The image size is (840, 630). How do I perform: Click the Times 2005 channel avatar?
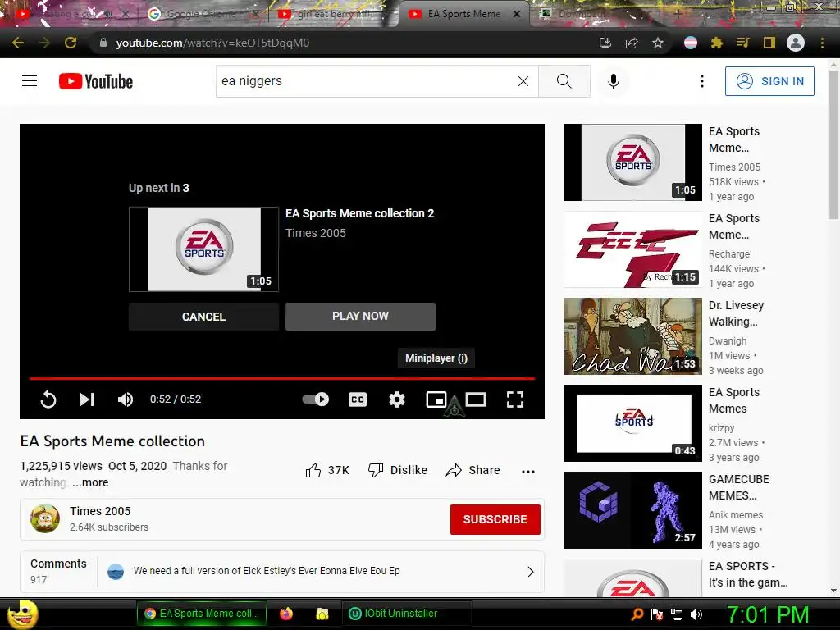pyautogui.click(x=45, y=518)
